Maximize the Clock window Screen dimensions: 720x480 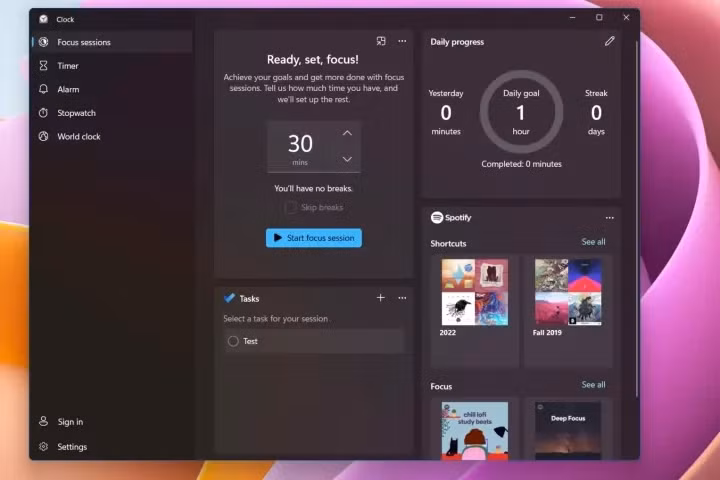(x=599, y=18)
